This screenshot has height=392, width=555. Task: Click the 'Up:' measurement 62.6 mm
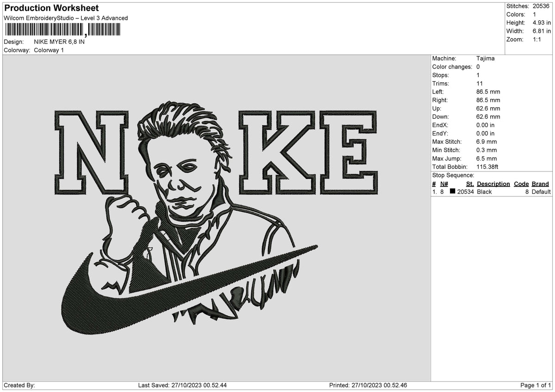click(488, 109)
